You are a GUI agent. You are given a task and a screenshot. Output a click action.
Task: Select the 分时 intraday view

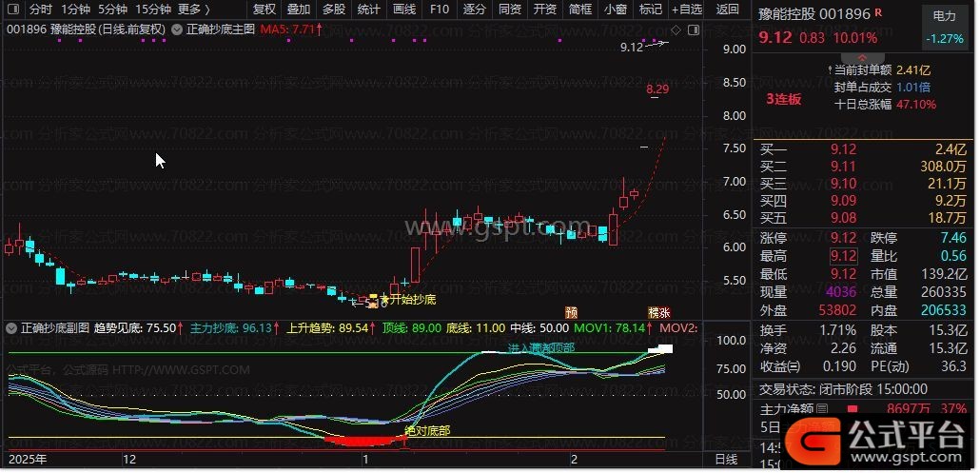tap(40, 10)
